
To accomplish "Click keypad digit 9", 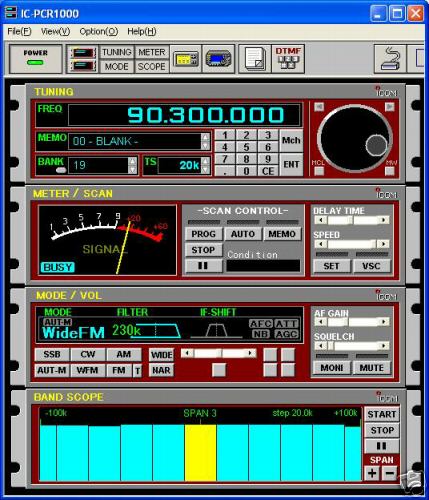I will 268,159.
